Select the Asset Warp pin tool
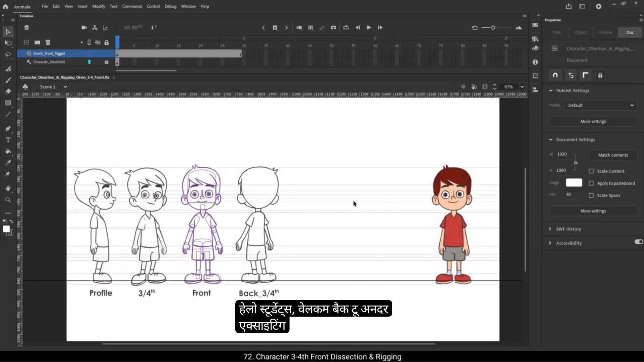This screenshot has height=362, width=644. click(8, 174)
